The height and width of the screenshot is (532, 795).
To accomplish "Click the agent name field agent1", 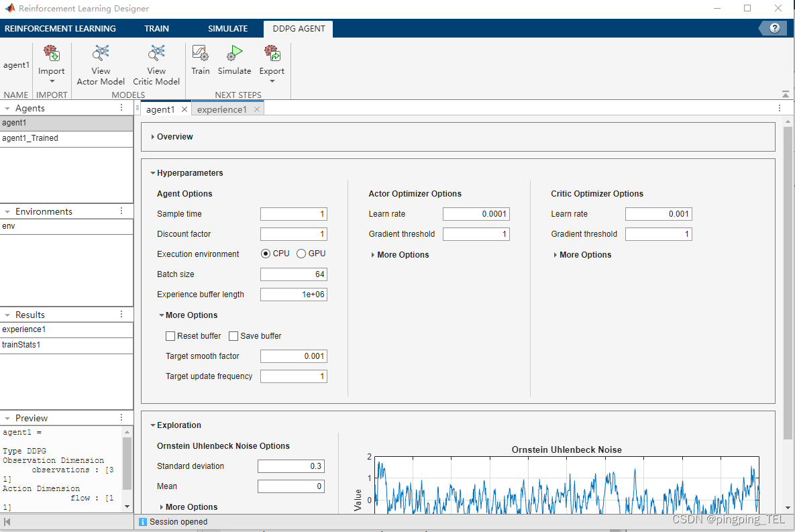I will (x=16, y=65).
